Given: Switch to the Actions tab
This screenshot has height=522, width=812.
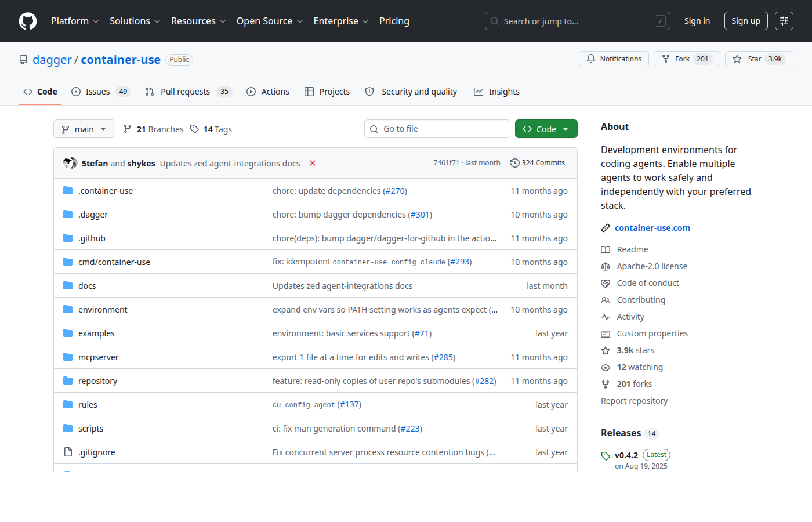Looking at the screenshot, I should tap(268, 92).
